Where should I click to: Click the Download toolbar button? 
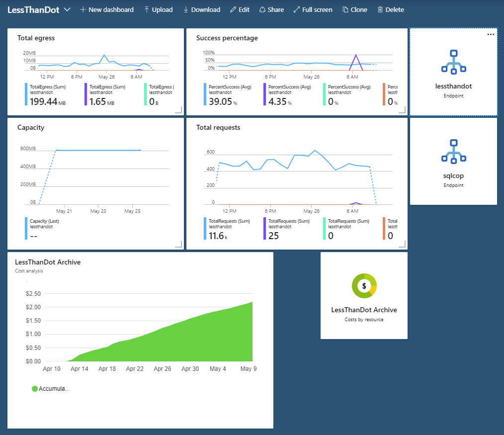tap(201, 9)
